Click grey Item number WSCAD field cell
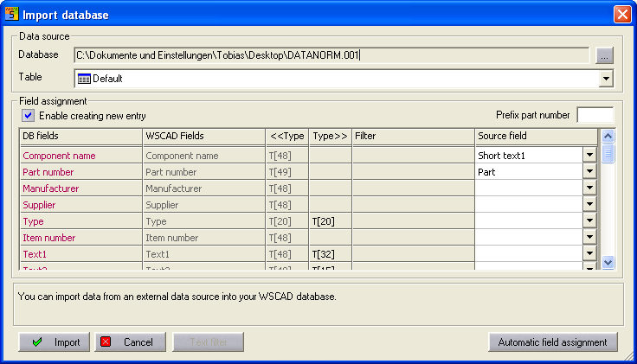 tap(204, 238)
